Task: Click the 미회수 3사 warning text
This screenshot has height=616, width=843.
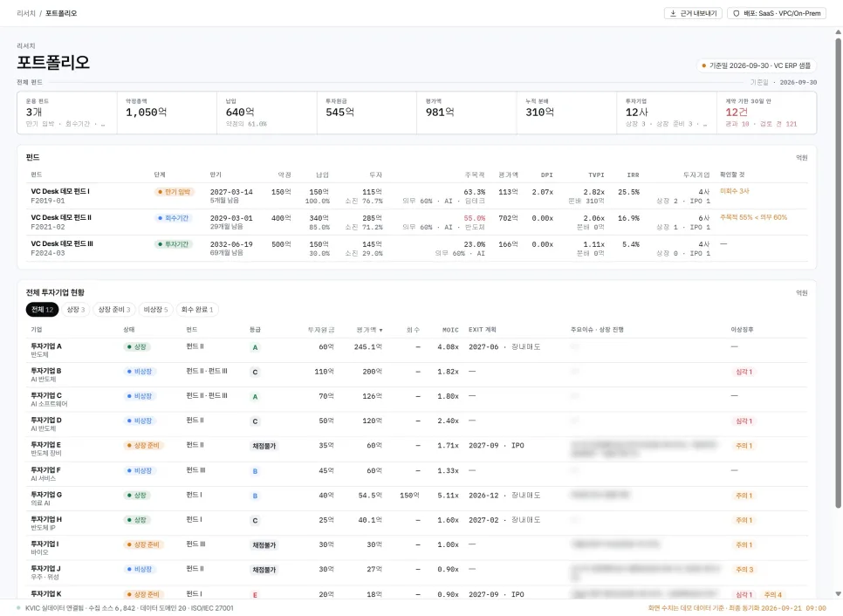Action: coord(735,191)
